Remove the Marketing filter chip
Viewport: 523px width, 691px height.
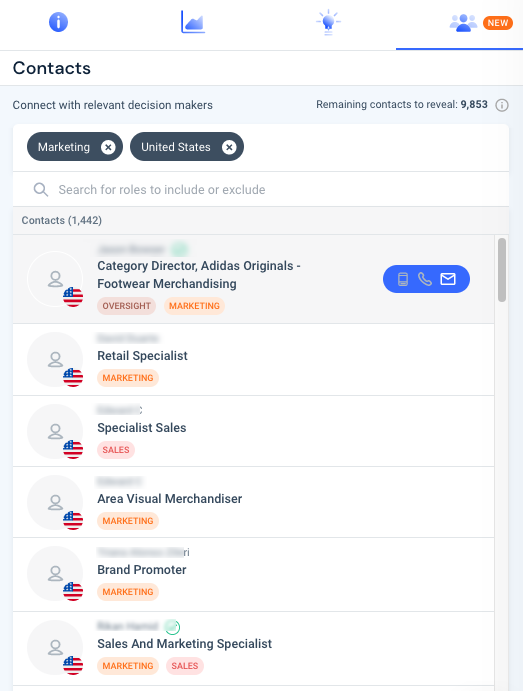[x=108, y=147]
